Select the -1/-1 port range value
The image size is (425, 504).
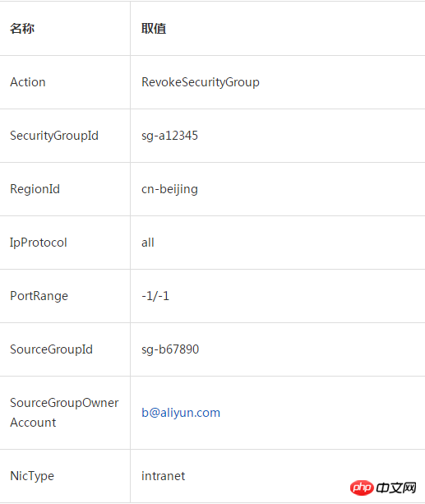[x=155, y=296]
